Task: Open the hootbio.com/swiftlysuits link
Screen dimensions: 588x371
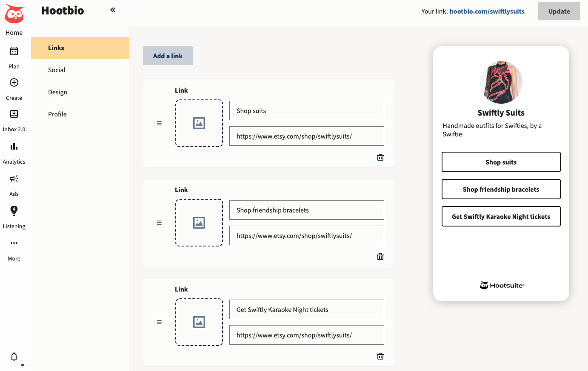Action: coord(487,11)
